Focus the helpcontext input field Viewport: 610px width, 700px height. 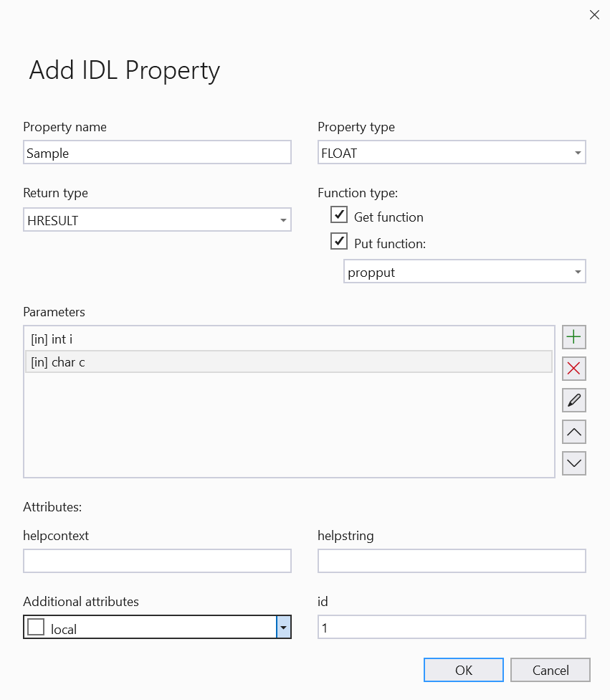click(157, 561)
